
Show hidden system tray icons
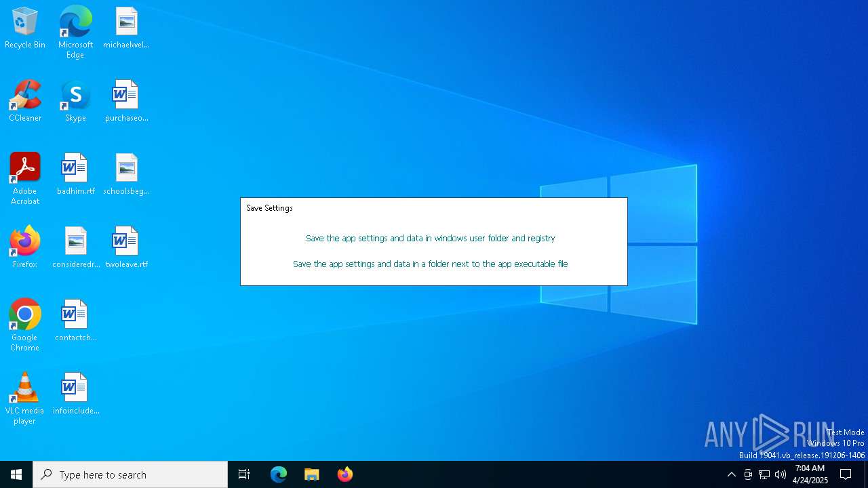731,474
